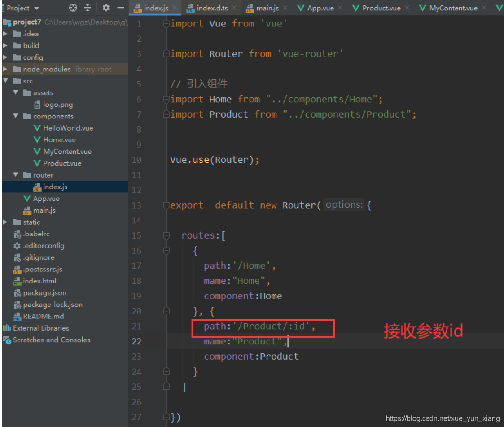The height and width of the screenshot is (427, 504).
Task: Click the component:Product line
Action: 251,356
